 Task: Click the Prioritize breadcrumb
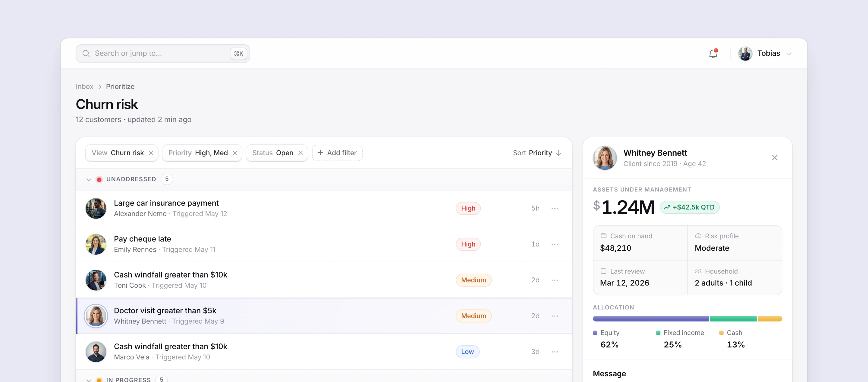pos(120,86)
